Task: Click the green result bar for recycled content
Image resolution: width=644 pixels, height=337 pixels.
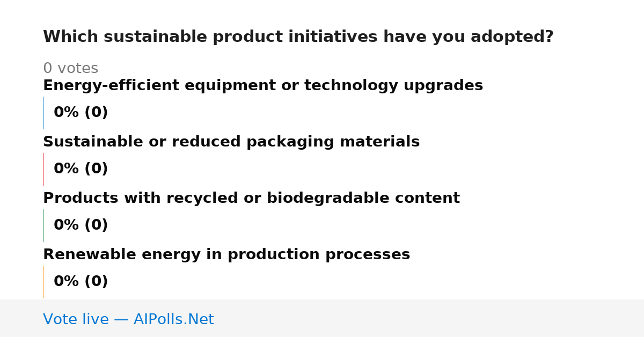Action: pyautogui.click(x=43, y=225)
